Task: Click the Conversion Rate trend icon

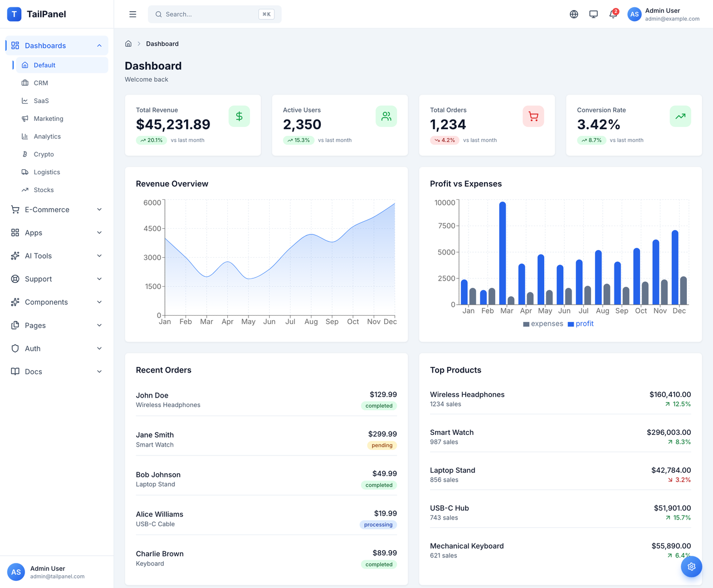Action: pyautogui.click(x=680, y=116)
